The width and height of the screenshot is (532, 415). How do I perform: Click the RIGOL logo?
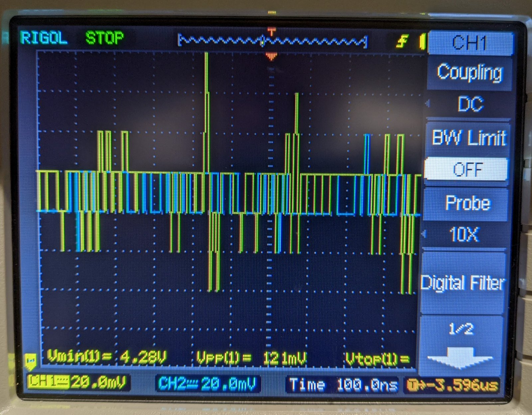tap(44, 38)
